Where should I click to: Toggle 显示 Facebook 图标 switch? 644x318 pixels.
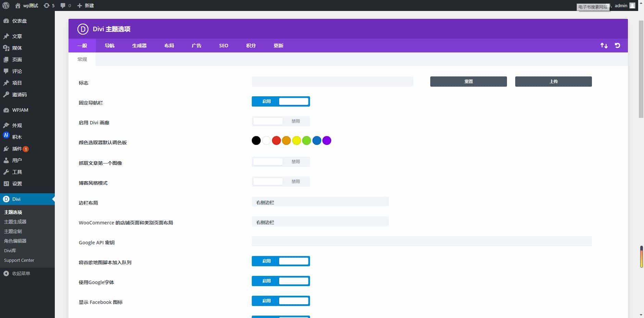pyautogui.click(x=281, y=301)
